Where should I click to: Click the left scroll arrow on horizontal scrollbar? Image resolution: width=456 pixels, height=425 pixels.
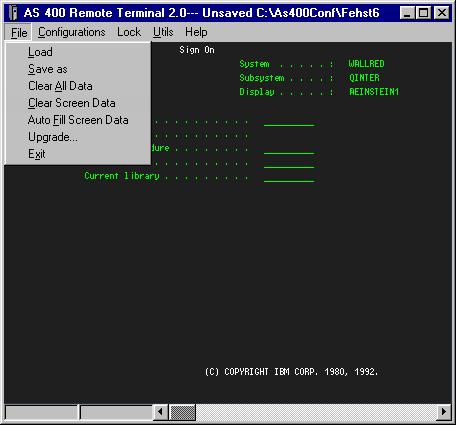point(161,412)
